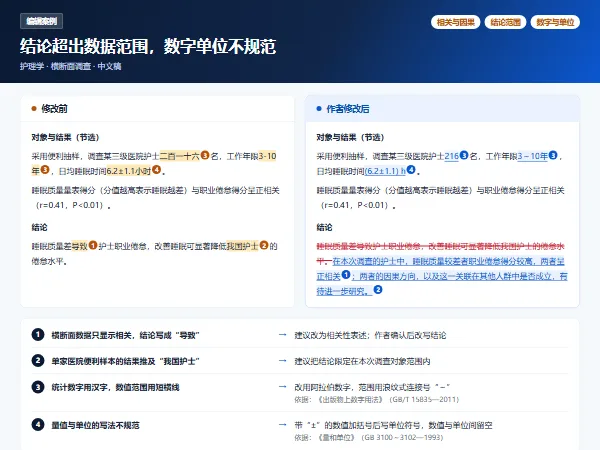Click highlighted text 二百一十六

pyautogui.click(x=179, y=156)
